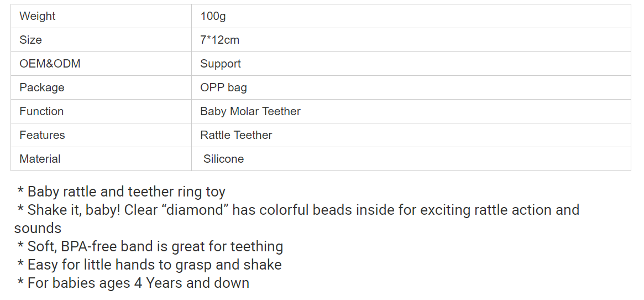Click the word 'sounds' on wrapped line
644x300 pixels.
(38, 228)
